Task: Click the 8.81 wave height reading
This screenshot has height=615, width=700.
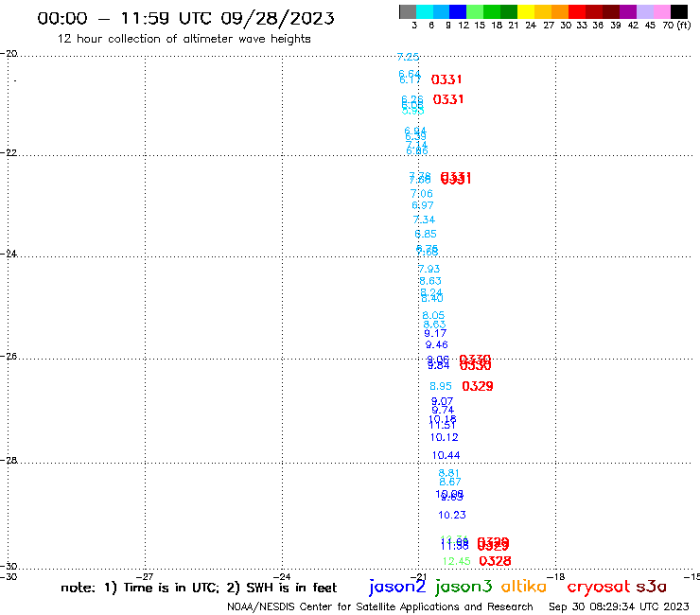Action: pyautogui.click(x=448, y=473)
